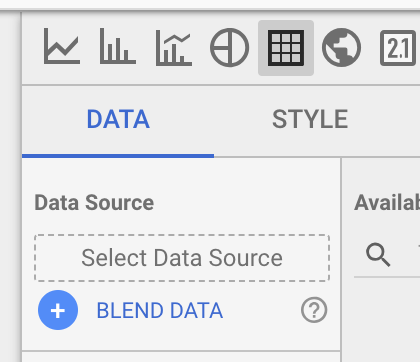Click the Select Data Source box
Screen dimensions: 420x362
(x=182, y=258)
